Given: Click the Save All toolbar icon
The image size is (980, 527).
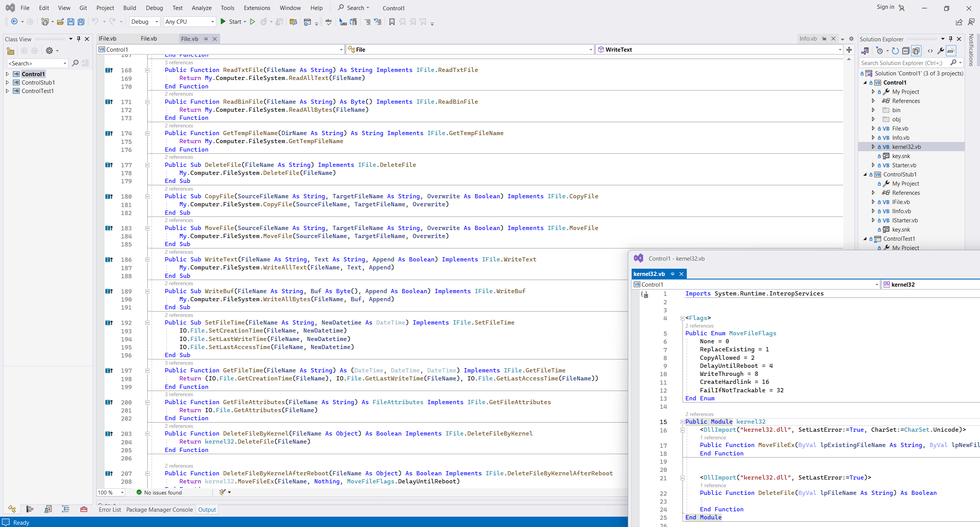Looking at the screenshot, I should coord(81,22).
